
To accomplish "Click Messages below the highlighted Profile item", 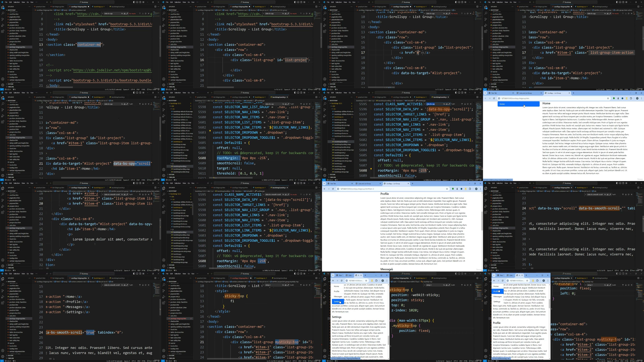I will (x=497, y=297).
